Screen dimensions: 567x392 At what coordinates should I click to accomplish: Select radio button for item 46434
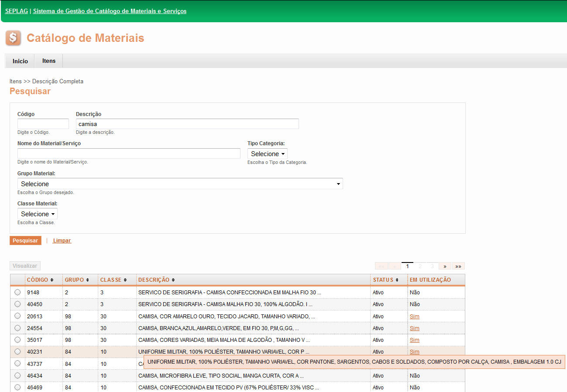coord(17,375)
